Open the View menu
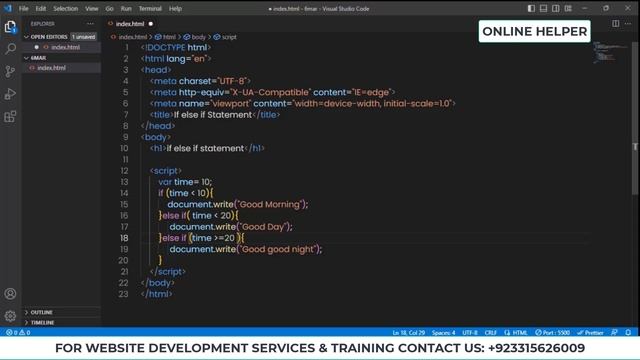 [91, 9]
